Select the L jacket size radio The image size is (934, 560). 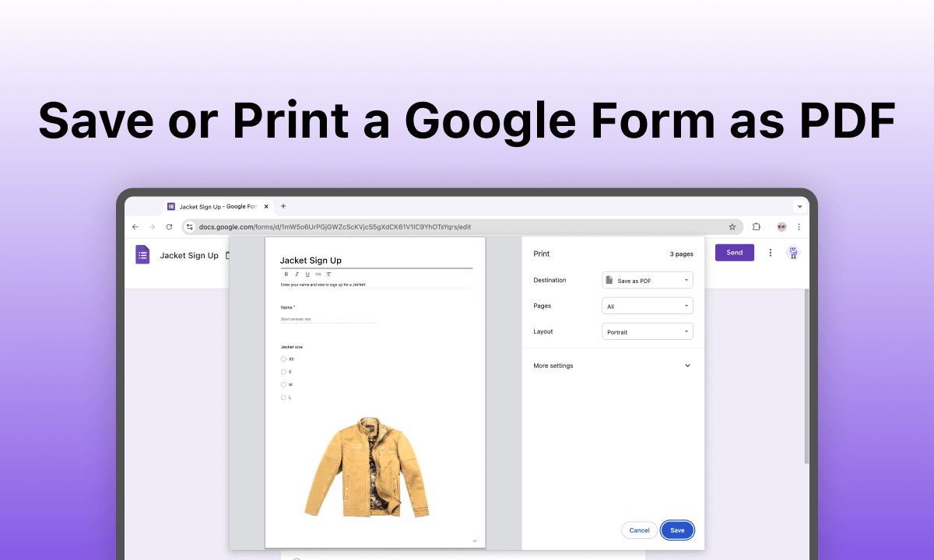click(283, 397)
